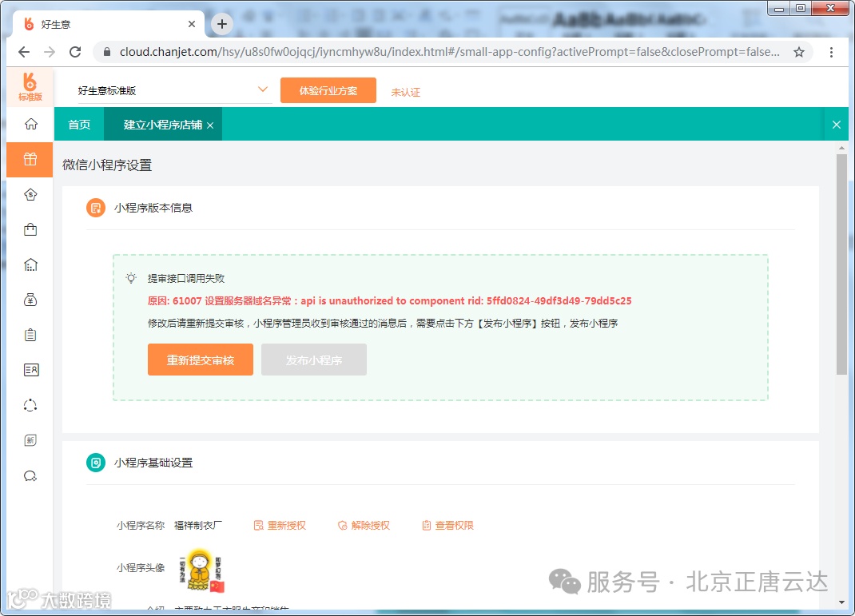Image resolution: width=855 pixels, height=616 pixels.
Task: Click the page vertical scrollbar thumb
Action: pyautogui.click(x=841, y=264)
